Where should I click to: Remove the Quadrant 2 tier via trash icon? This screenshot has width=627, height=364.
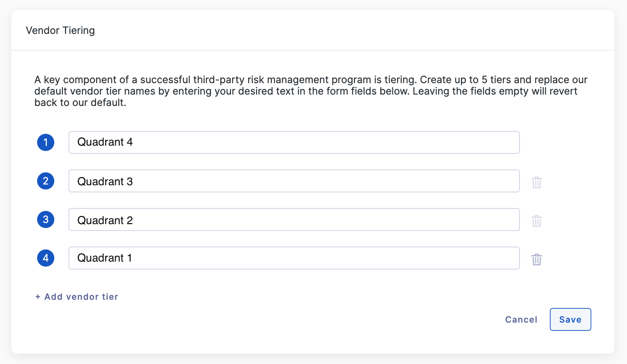pos(537,221)
